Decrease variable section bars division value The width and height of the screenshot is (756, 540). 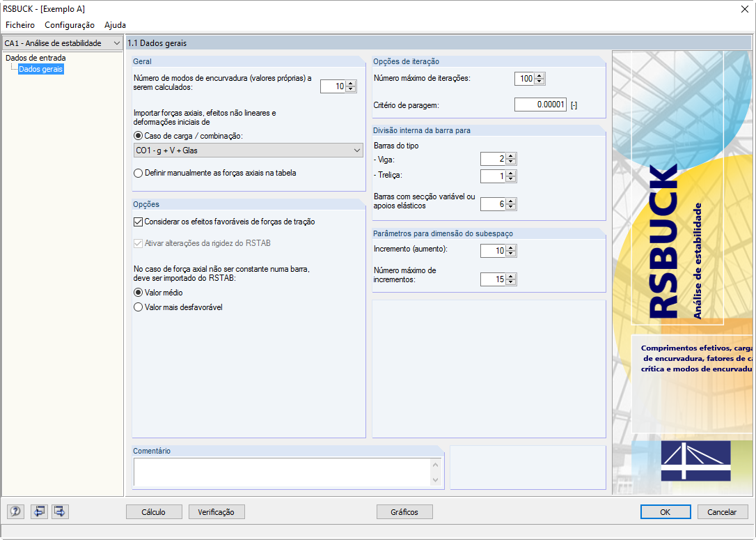[x=511, y=207]
